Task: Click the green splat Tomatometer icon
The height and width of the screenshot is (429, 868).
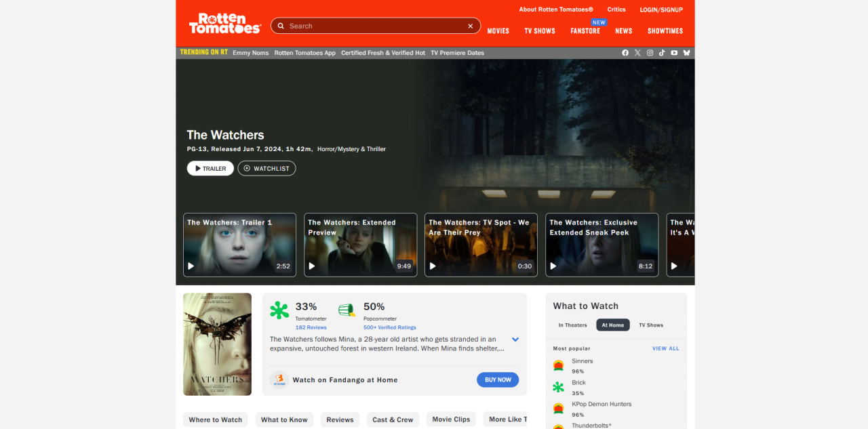Action: [x=279, y=310]
